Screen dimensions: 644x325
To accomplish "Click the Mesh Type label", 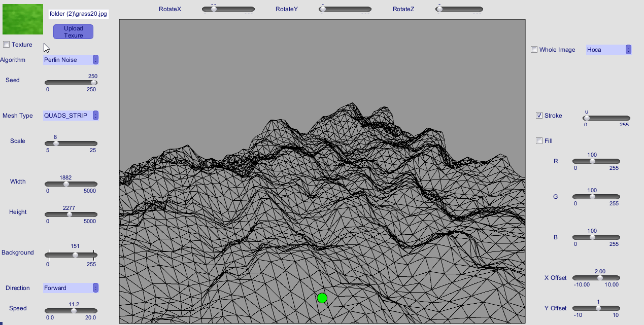I will coord(18,116).
